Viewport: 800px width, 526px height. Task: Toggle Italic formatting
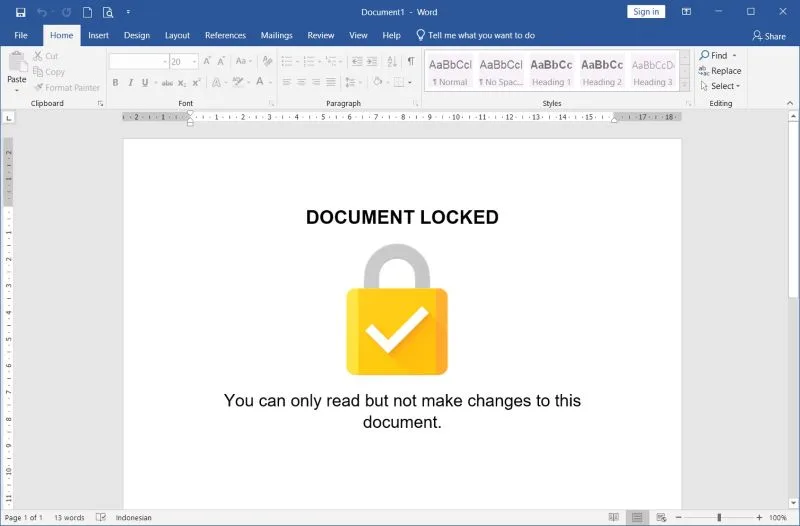(130, 83)
